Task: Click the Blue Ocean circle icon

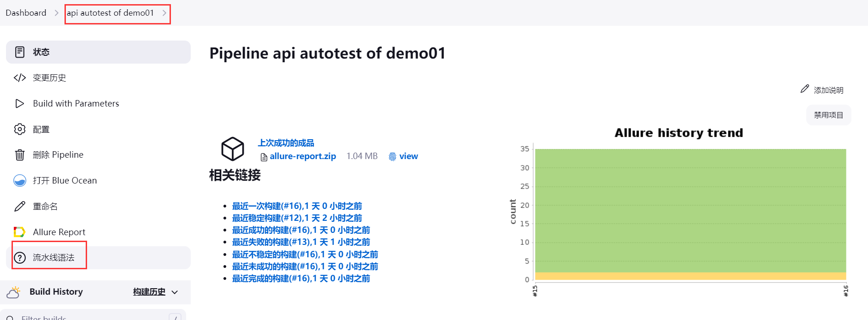Action: point(20,180)
